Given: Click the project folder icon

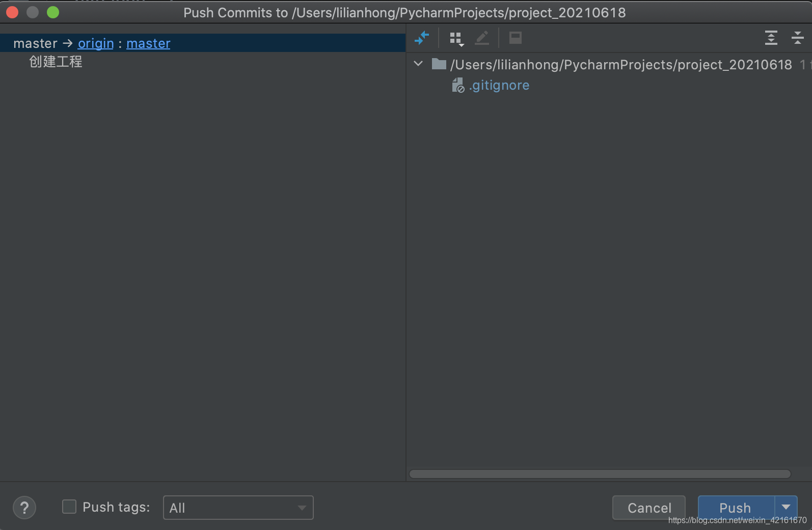Looking at the screenshot, I should point(439,64).
